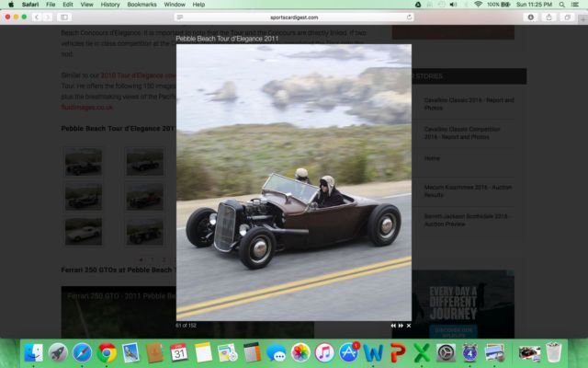588x368 pixels.
Task: Click Safari back navigation arrow
Action: (37, 17)
